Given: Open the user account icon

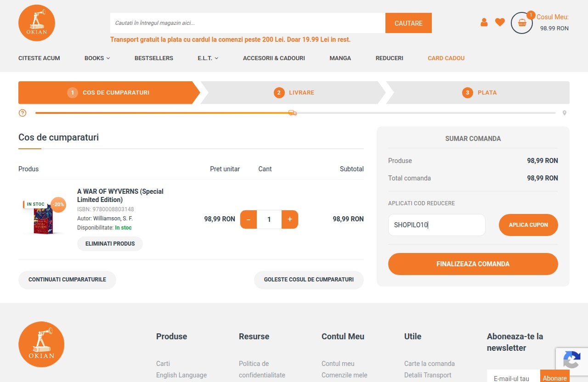Looking at the screenshot, I should pyautogui.click(x=484, y=22).
